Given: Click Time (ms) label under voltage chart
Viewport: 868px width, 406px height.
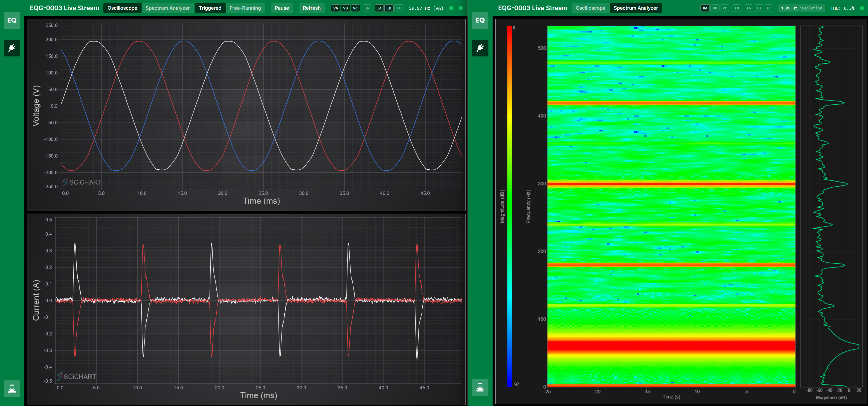Looking at the screenshot, I should click(x=261, y=201).
